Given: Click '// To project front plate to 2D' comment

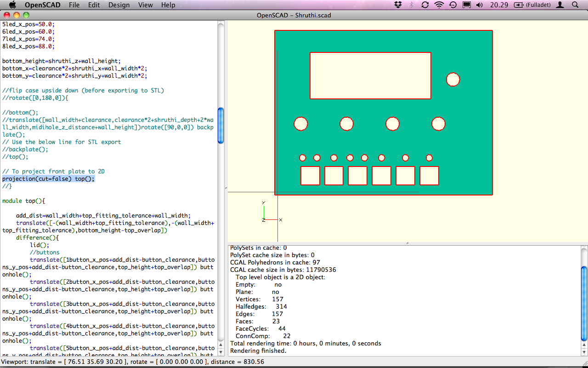Looking at the screenshot, I should [53, 172].
